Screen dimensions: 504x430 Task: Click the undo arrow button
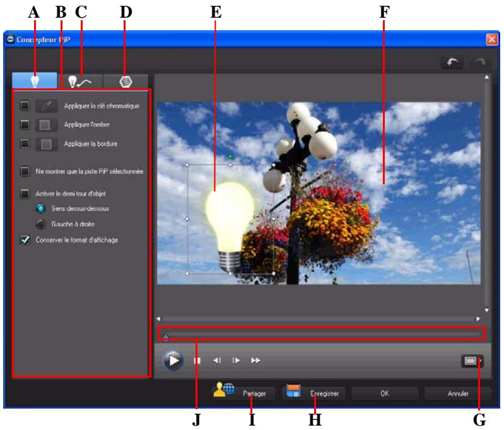[x=452, y=62]
